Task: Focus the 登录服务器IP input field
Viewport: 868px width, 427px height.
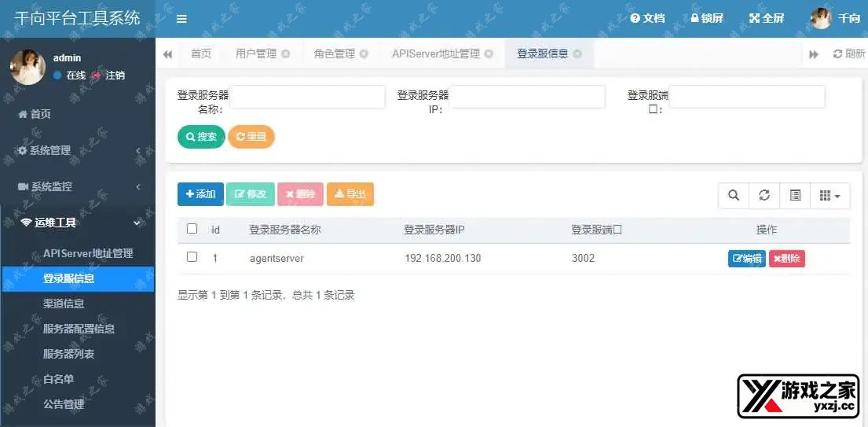Action: coord(527,97)
